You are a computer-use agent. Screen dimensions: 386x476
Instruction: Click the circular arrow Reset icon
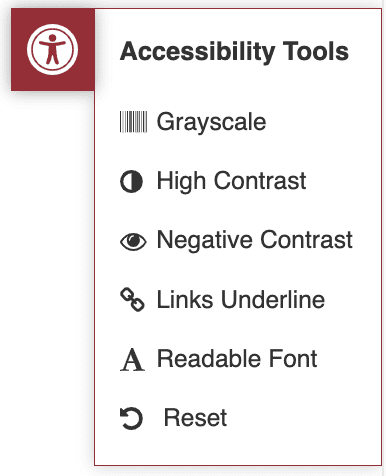[x=131, y=418]
